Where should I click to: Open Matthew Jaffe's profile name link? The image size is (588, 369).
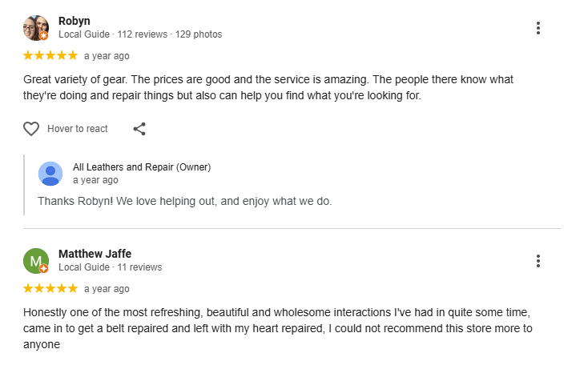pos(95,254)
